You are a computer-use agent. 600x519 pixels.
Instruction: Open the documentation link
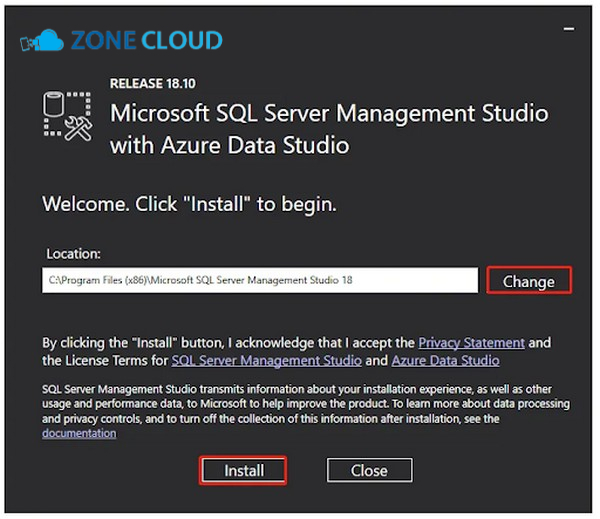79,433
